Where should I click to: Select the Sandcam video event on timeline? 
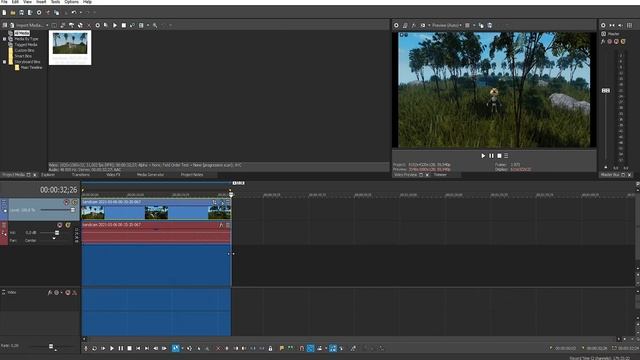156,210
